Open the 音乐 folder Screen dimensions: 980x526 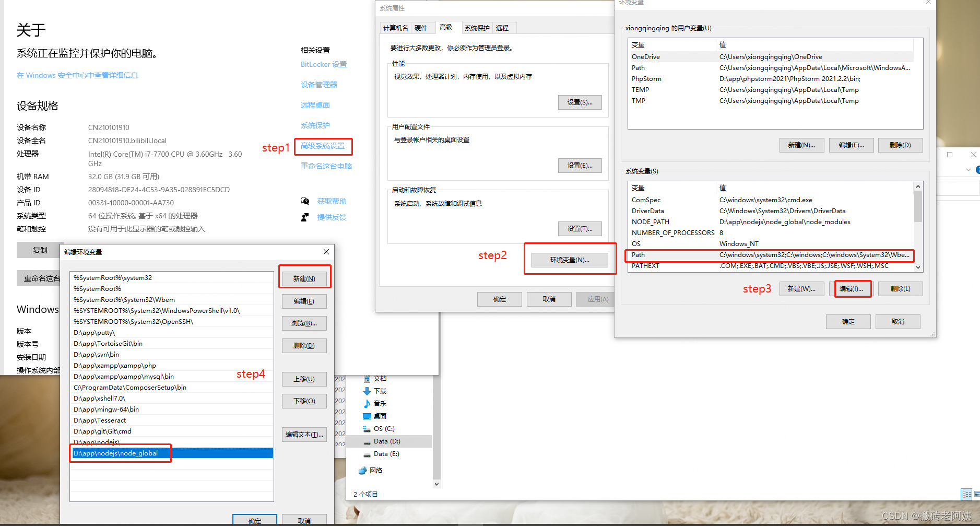[380, 403]
